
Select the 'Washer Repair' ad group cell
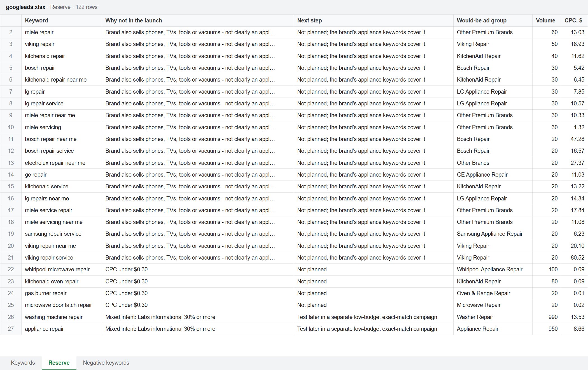pyautogui.click(x=493, y=317)
